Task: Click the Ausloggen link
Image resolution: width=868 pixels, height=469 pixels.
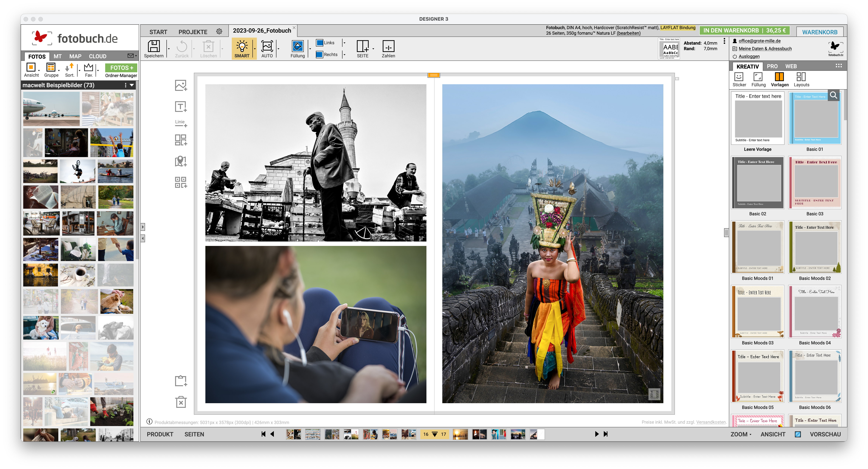Action: pyautogui.click(x=749, y=56)
